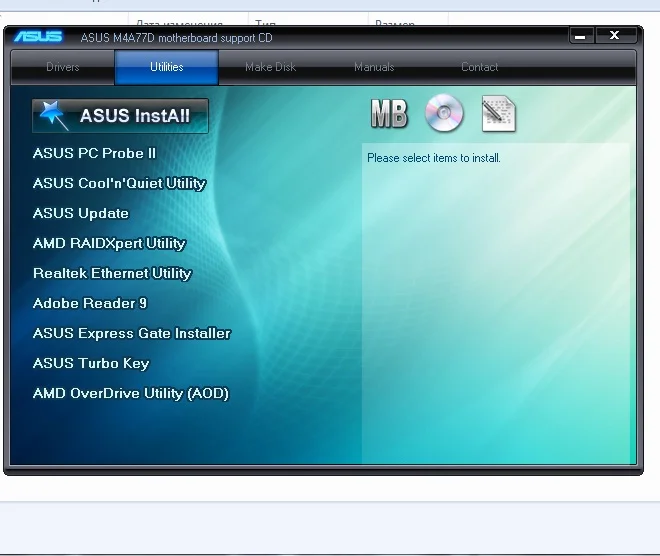
Task: Select the Utilities tab
Action: click(x=167, y=67)
